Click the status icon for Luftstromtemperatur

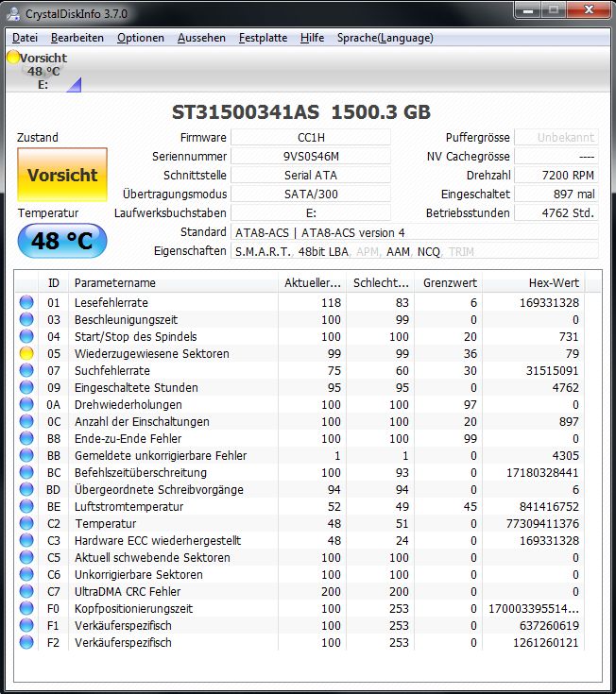(x=26, y=506)
